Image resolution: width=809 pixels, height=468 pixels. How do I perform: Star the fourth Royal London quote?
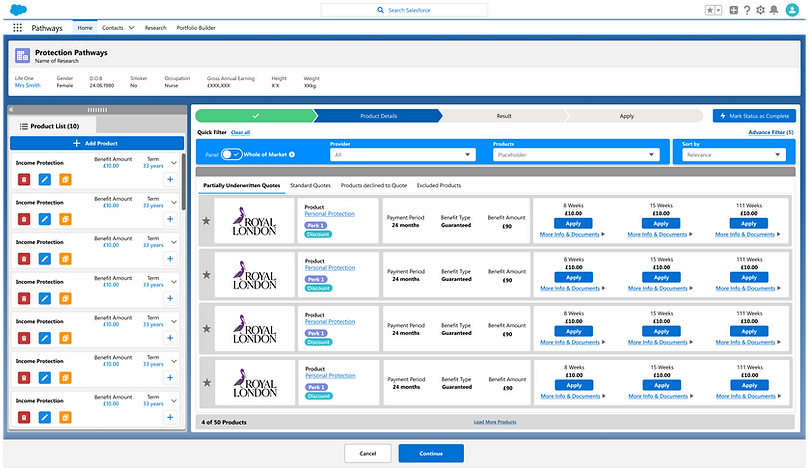(206, 382)
